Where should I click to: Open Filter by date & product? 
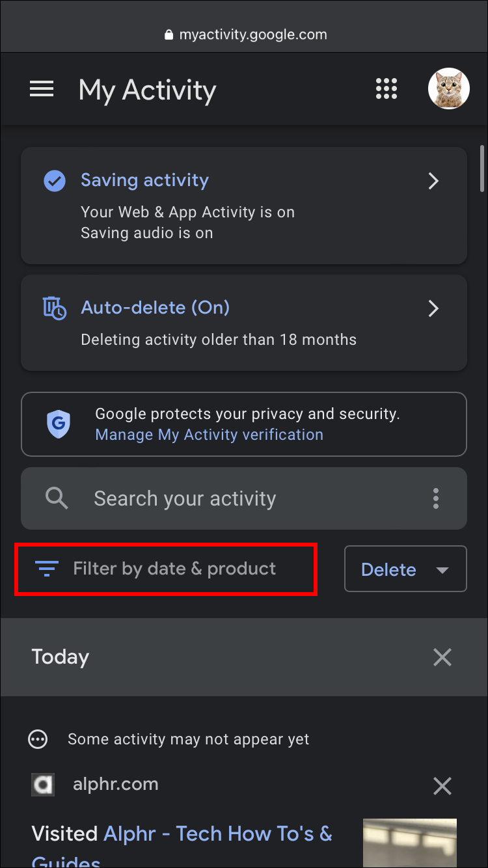(174, 569)
